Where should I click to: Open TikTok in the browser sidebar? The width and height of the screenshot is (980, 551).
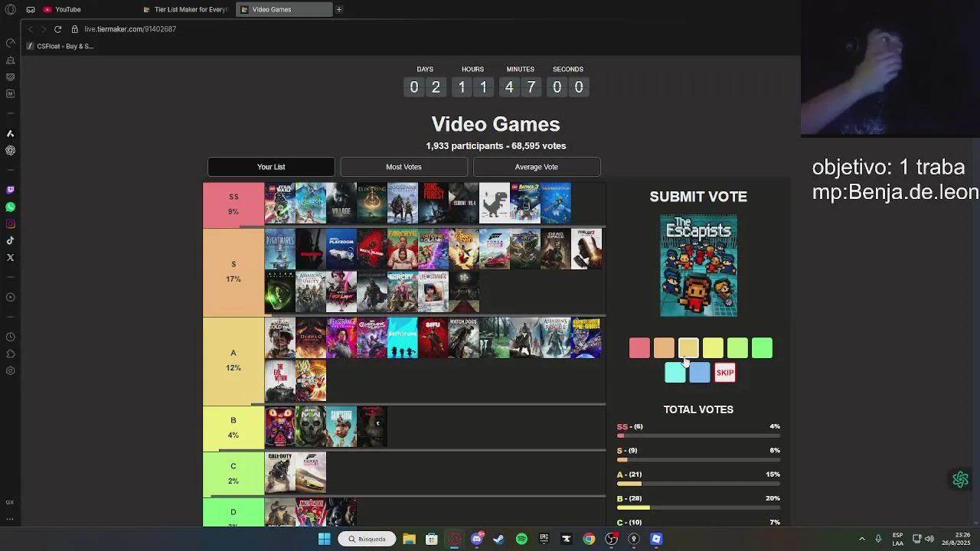[11, 240]
